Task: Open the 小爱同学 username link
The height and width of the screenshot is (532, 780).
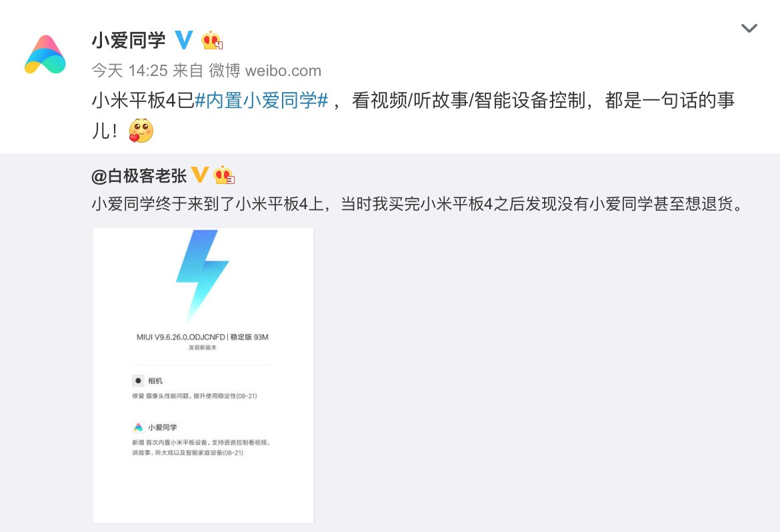Action: click(129, 40)
